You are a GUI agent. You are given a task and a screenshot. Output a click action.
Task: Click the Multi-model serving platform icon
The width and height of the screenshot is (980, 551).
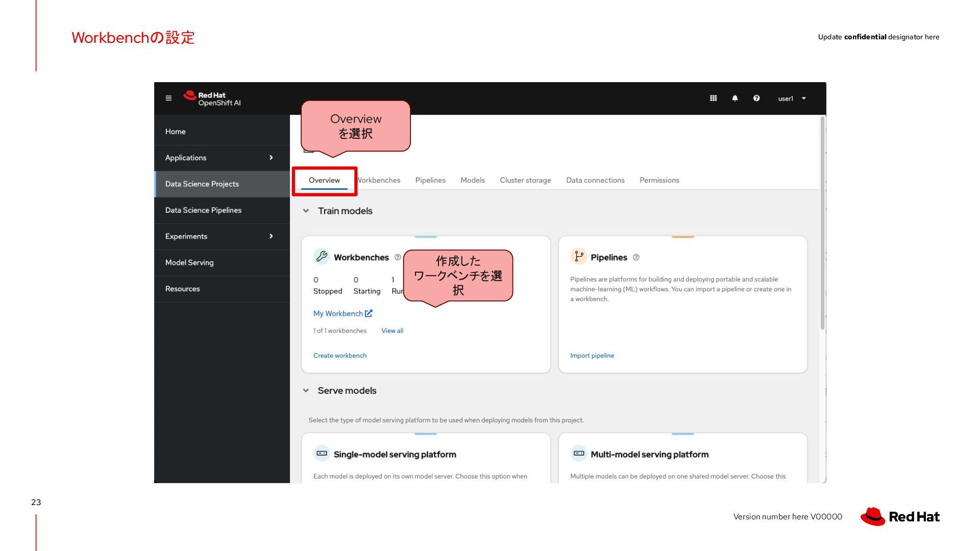tap(578, 453)
